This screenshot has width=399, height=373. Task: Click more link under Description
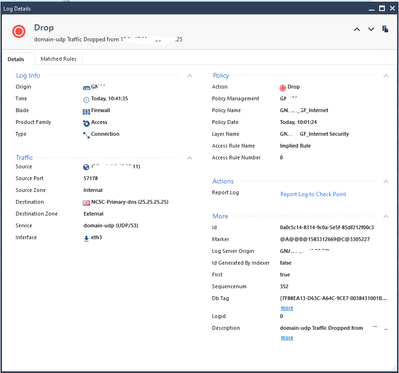point(287,338)
